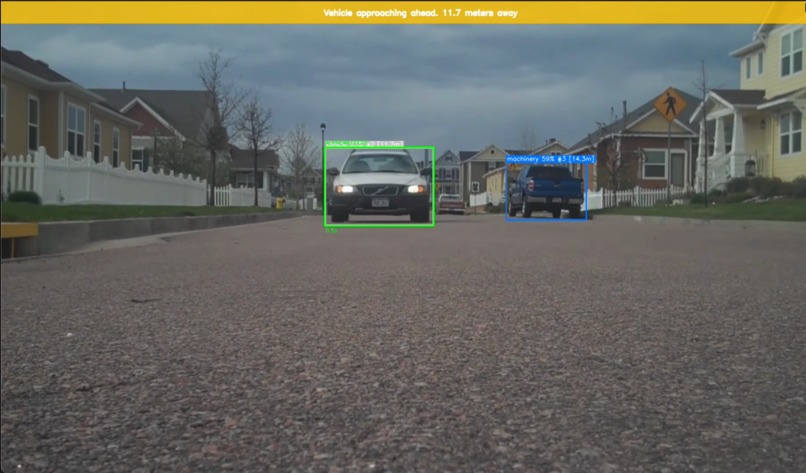The image size is (806, 473).
Task: Select the blue box around the pickup truck
Action: pos(546,192)
